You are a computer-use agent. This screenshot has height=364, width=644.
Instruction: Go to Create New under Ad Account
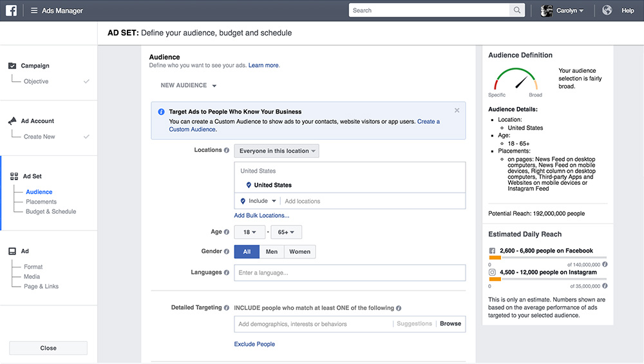[39, 137]
